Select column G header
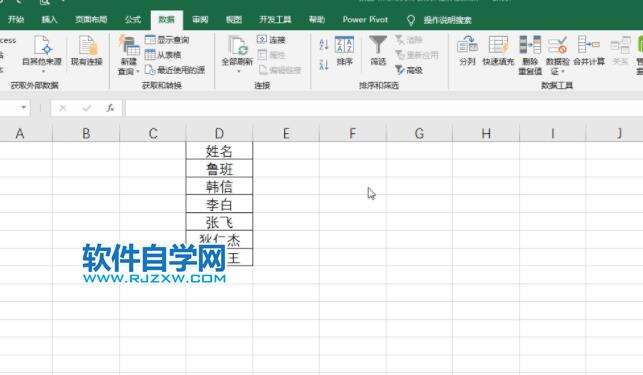The width and height of the screenshot is (643, 375). click(419, 133)
